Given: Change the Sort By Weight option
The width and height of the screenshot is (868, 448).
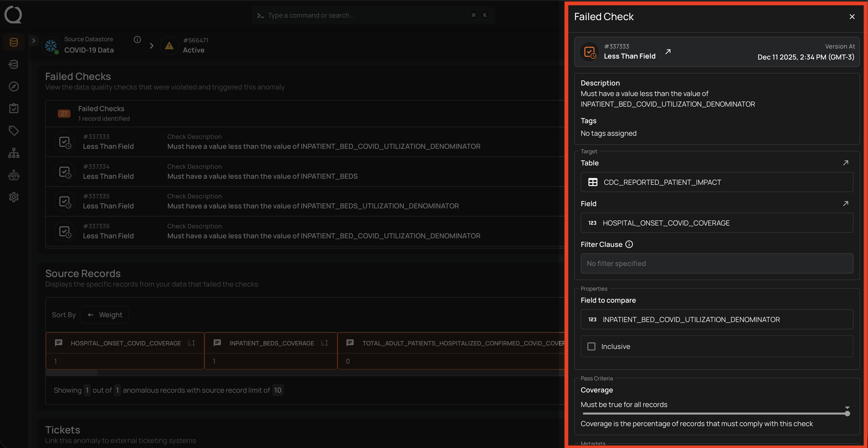Looking at the screenshot, I should (104, 315).
